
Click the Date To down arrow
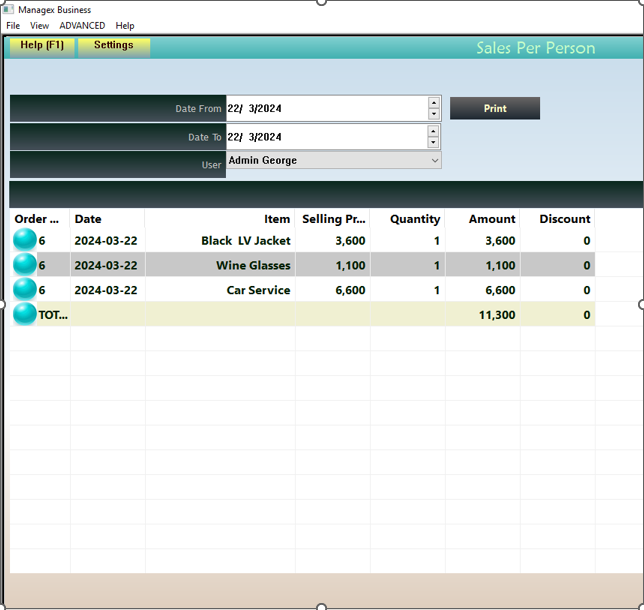(x=434, y=142)
